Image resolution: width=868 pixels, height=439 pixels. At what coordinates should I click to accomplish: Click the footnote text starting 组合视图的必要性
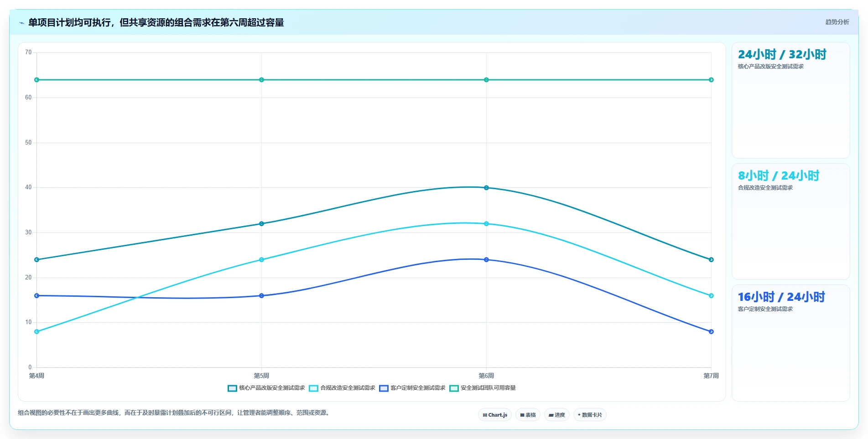coord(173,413)
